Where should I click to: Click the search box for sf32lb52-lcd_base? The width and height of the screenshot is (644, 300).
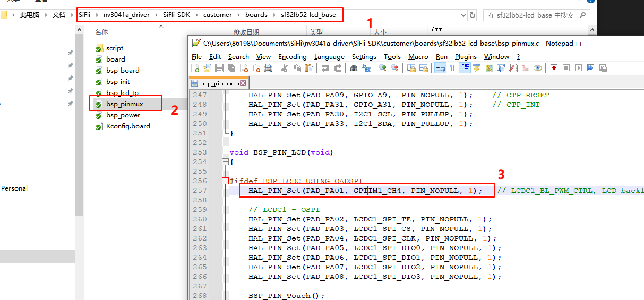[536, 15]
